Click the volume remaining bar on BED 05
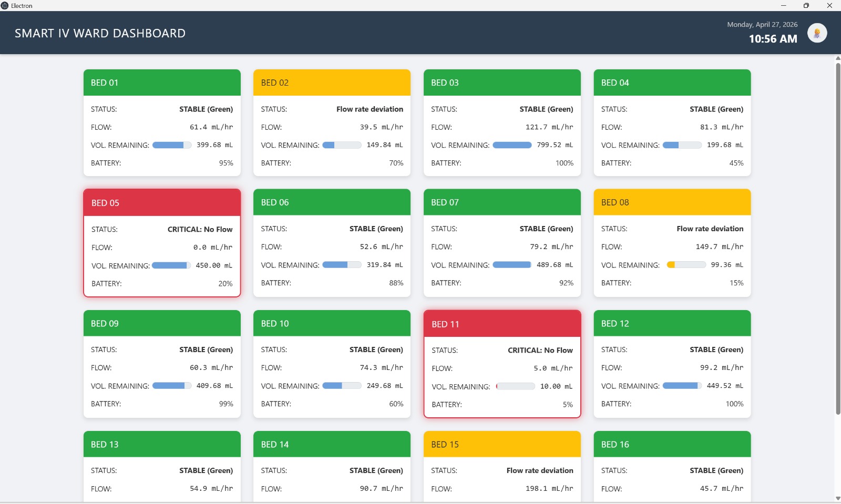The width and height of the screenshot is (841, 504). tap(170, 265)
